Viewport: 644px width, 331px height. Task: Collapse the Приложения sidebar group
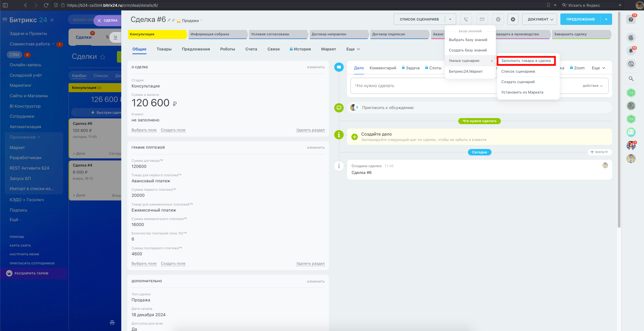[x=25, y=137]
